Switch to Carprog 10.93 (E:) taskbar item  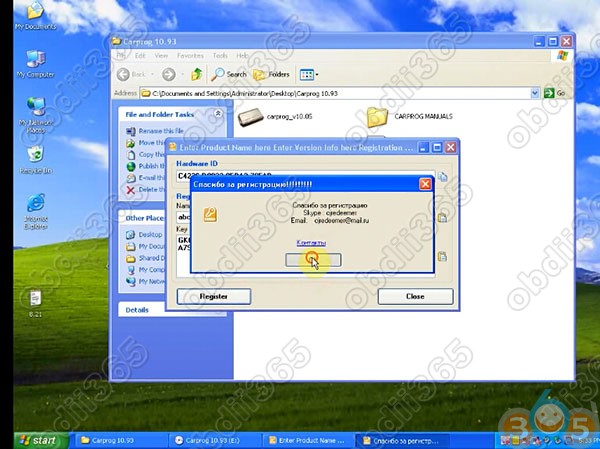click(x=214, y=441)
